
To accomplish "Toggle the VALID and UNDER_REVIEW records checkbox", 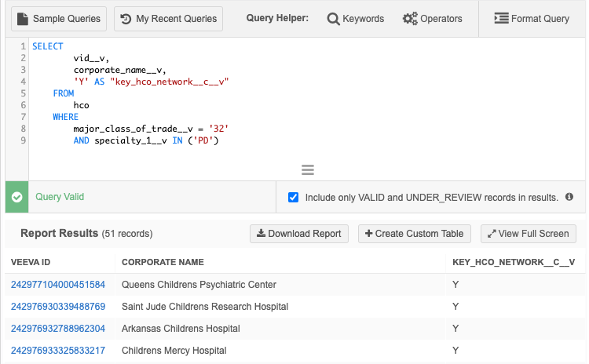I will (294, 198).
